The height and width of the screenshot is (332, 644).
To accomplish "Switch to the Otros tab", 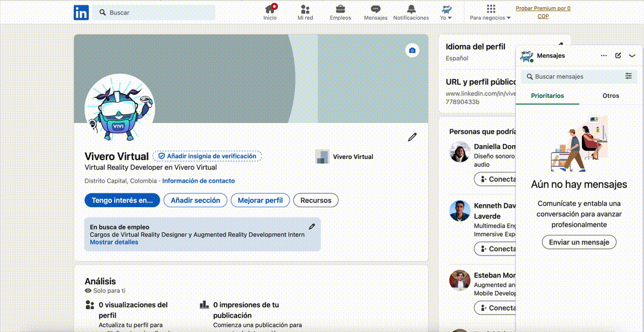I will 611,96.
